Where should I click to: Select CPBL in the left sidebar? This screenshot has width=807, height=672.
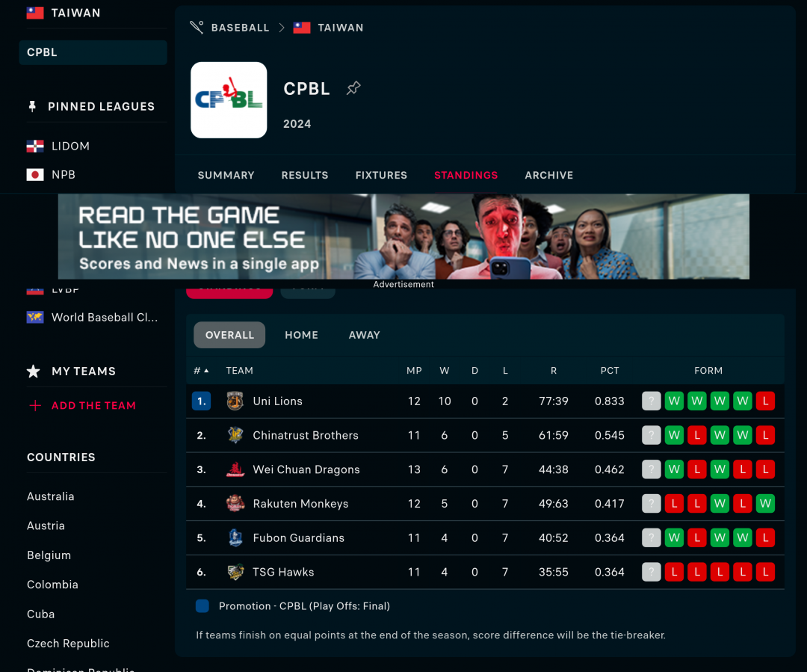[93, 52]
